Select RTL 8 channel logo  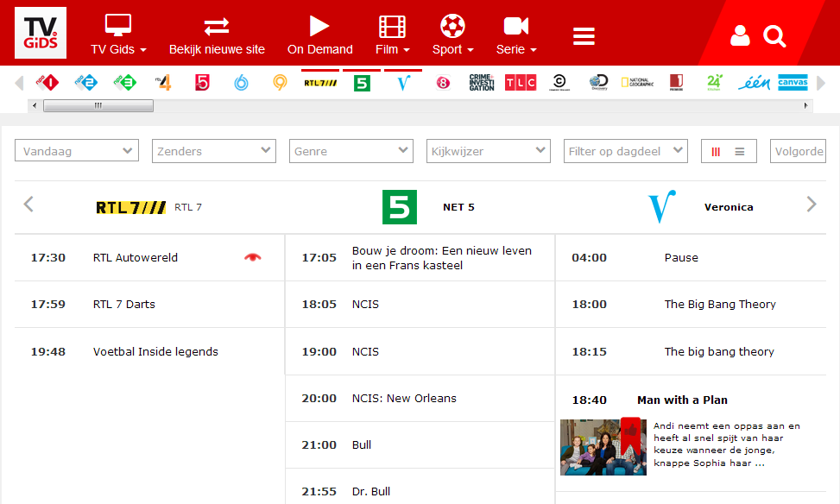click(x=443, y=83)
